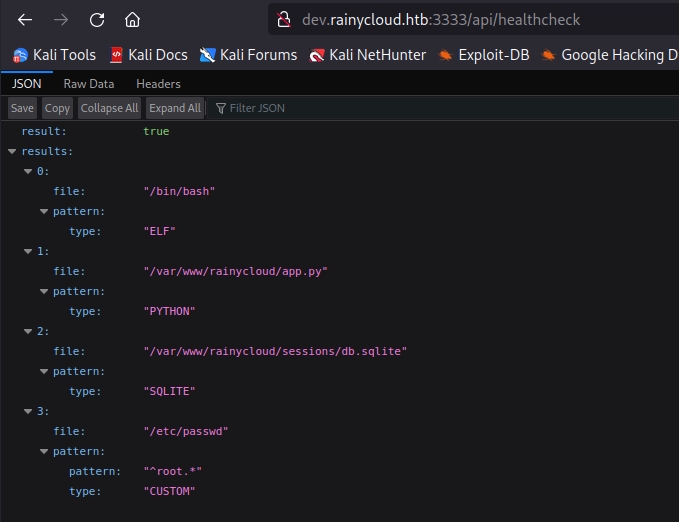Open the Kali Docs bookmark
Image resolution: width=679 pixels, height=522 pixels.
pyautogui.click(x=149, y=55)
